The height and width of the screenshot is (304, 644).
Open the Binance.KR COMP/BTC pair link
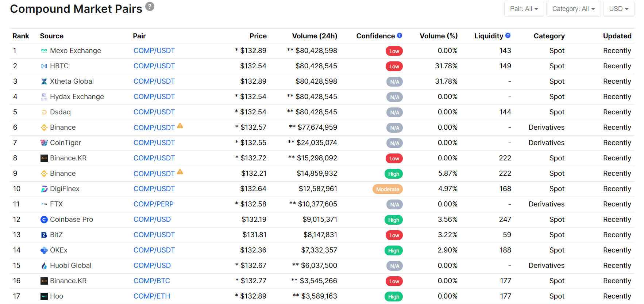[x=152, y=281]
